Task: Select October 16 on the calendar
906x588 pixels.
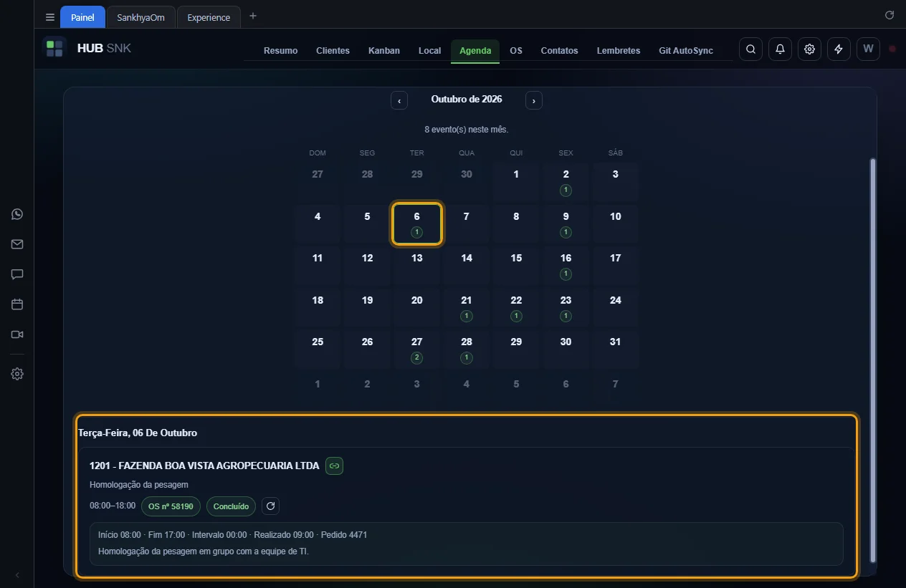Action: [x=566, y=266]
